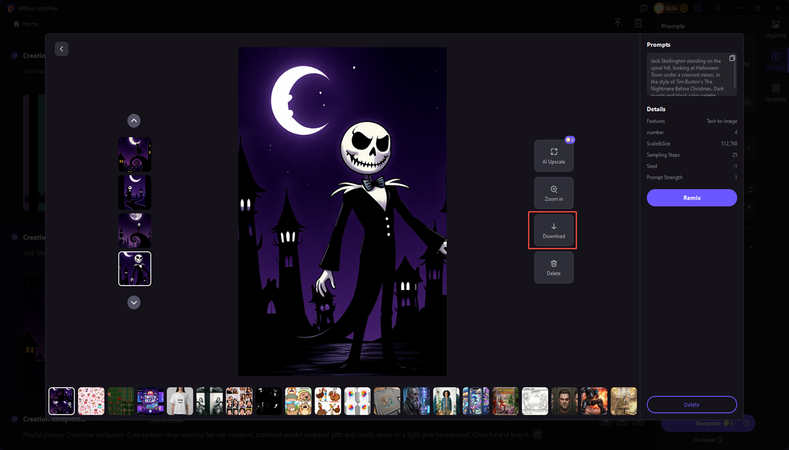Select third vertical thumbnail with full moon
The image size is (789, 450).
(135, 231)
